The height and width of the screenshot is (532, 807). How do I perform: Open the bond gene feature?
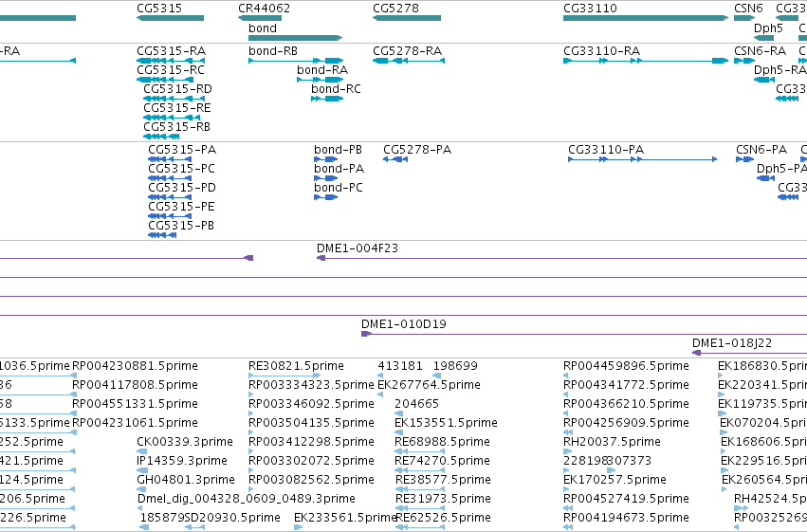pos(296,38)
